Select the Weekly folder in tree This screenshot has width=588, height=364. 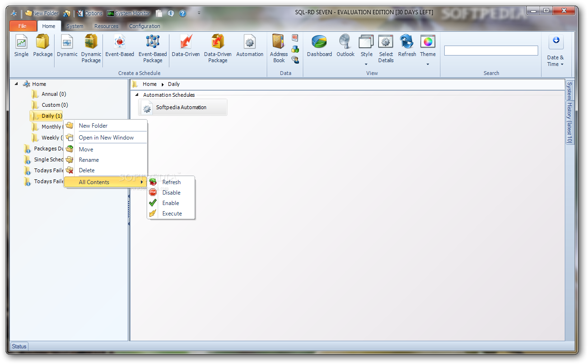coord(47,138)
